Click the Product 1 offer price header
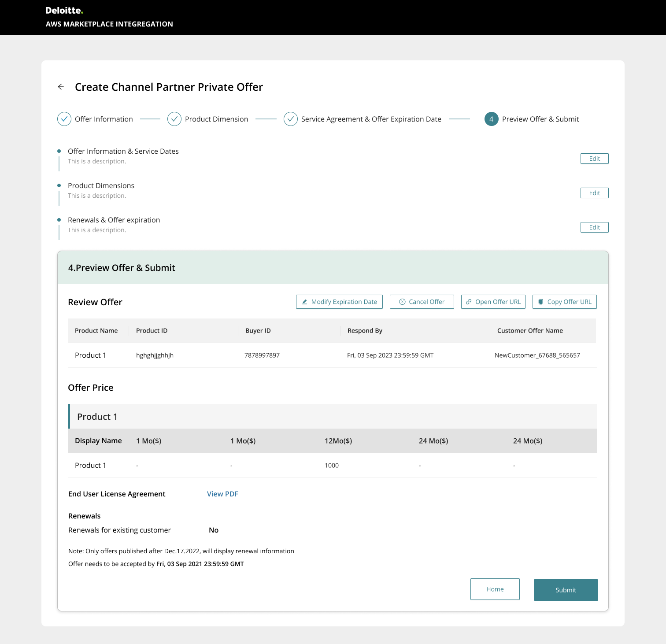666x644 pixels. 333,416
